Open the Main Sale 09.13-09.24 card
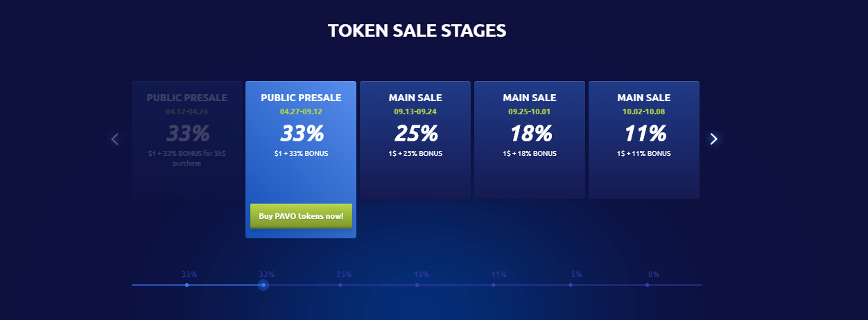 tap(415, 140)
